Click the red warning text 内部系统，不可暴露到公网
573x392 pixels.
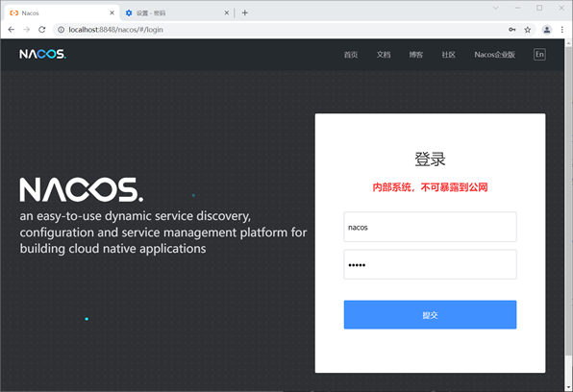pyautogui.click(x=430, y=187)
